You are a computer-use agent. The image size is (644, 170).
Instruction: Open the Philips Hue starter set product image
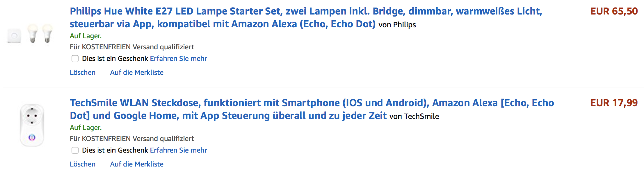tap(30, 34)
